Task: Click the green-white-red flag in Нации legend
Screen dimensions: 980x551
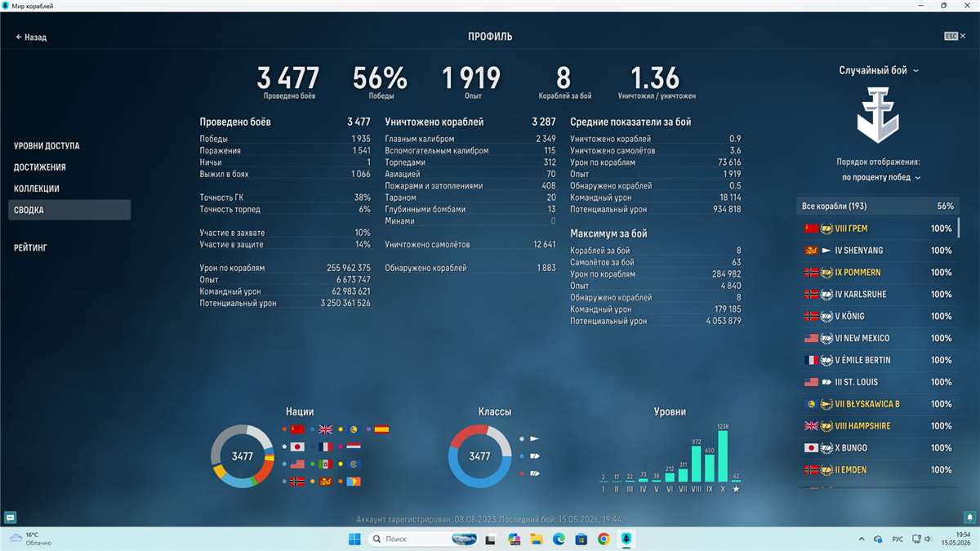Action: (x=325, y=464)
